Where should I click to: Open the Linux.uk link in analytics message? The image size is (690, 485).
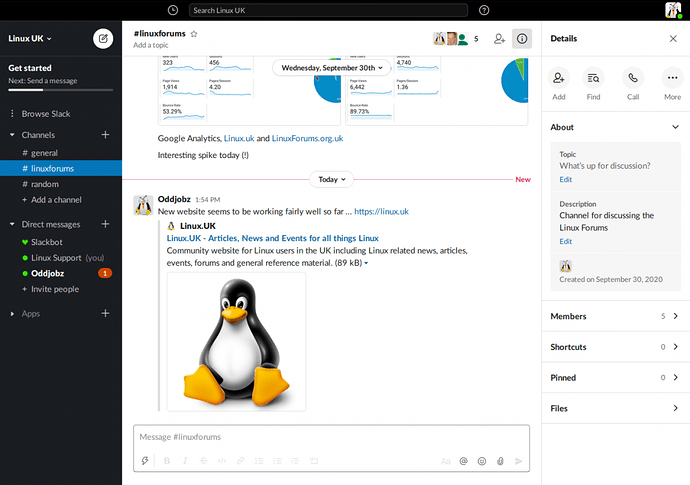tap(239, 138)
